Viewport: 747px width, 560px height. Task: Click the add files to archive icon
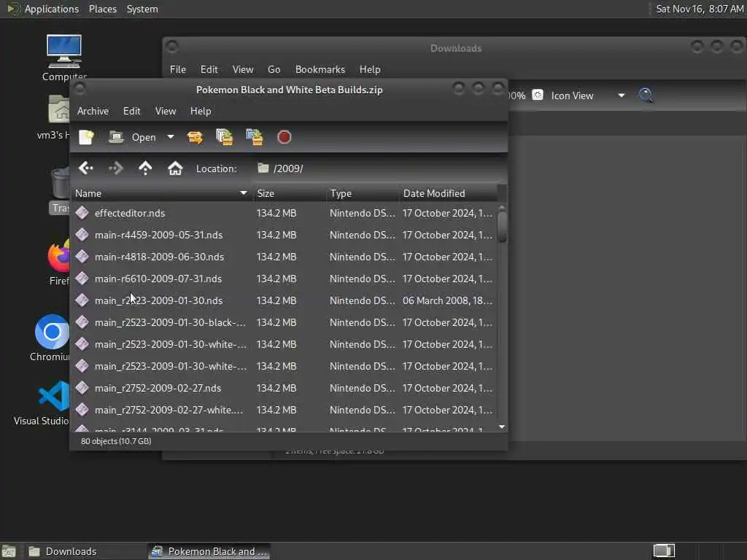point(225,137)
